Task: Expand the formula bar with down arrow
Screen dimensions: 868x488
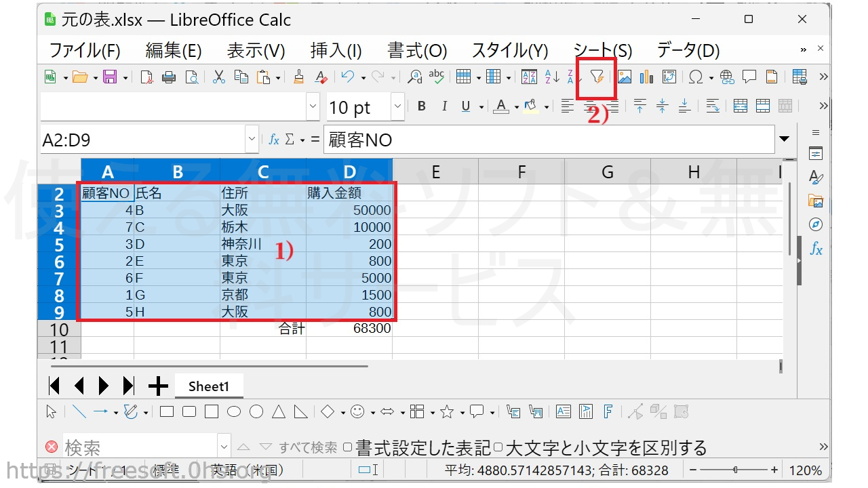Action: coord(785,140)
